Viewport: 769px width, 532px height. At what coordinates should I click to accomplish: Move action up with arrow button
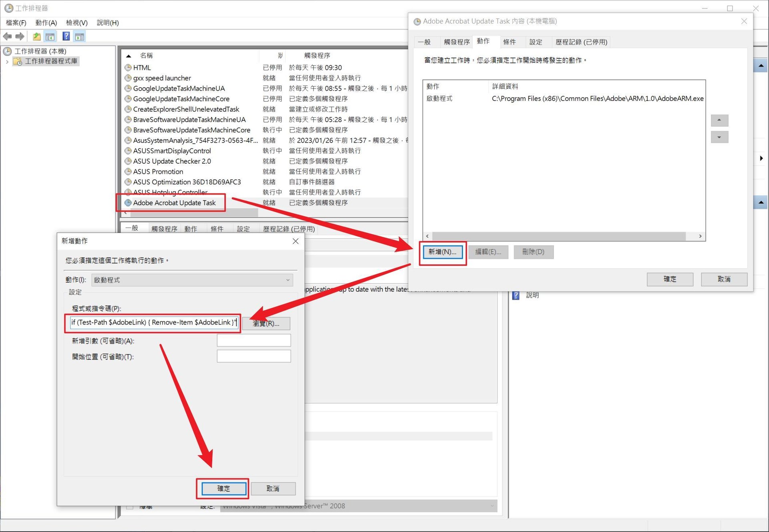coord(719,120)
